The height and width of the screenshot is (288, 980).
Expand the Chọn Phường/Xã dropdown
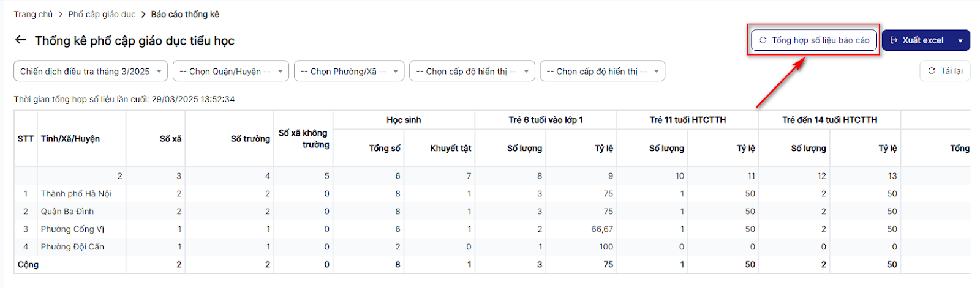pos(349,72)
